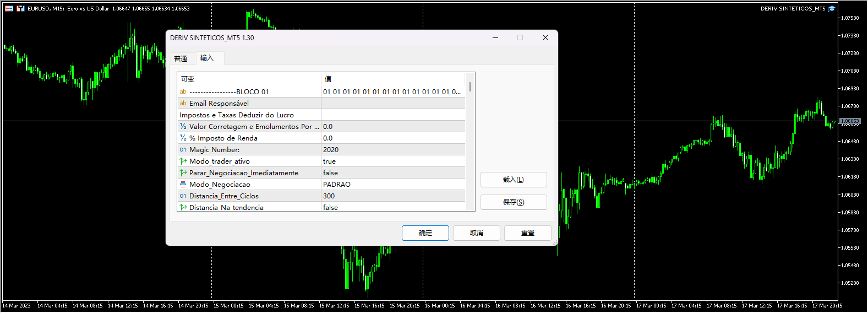Click the string icon beside Email Responsável
Screen dimensions: 868x313
click(x=183, y=103)
